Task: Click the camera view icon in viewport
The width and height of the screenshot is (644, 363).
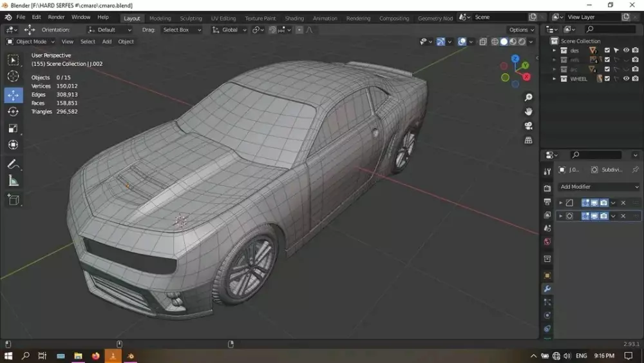Action: point(529,126)
